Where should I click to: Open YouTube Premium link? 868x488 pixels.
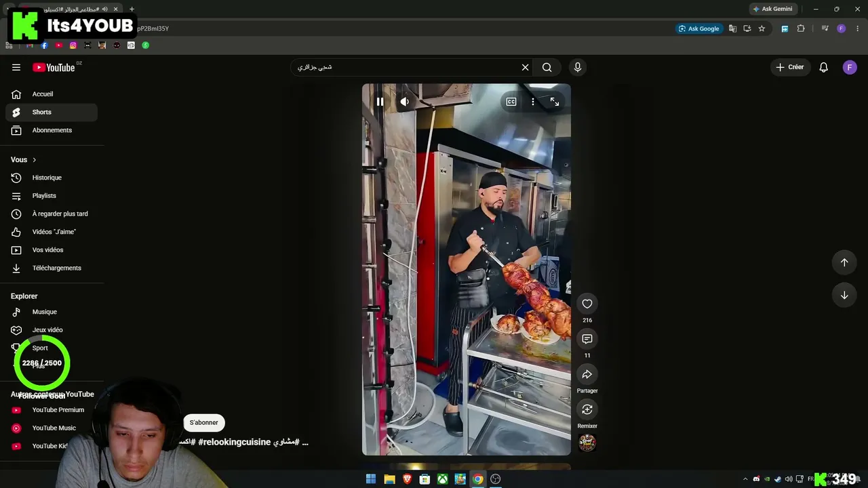(x=52, y=410)
